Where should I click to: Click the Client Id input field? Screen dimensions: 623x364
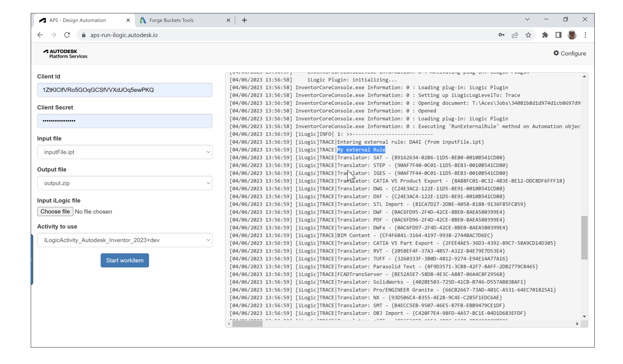pos(125,90)
